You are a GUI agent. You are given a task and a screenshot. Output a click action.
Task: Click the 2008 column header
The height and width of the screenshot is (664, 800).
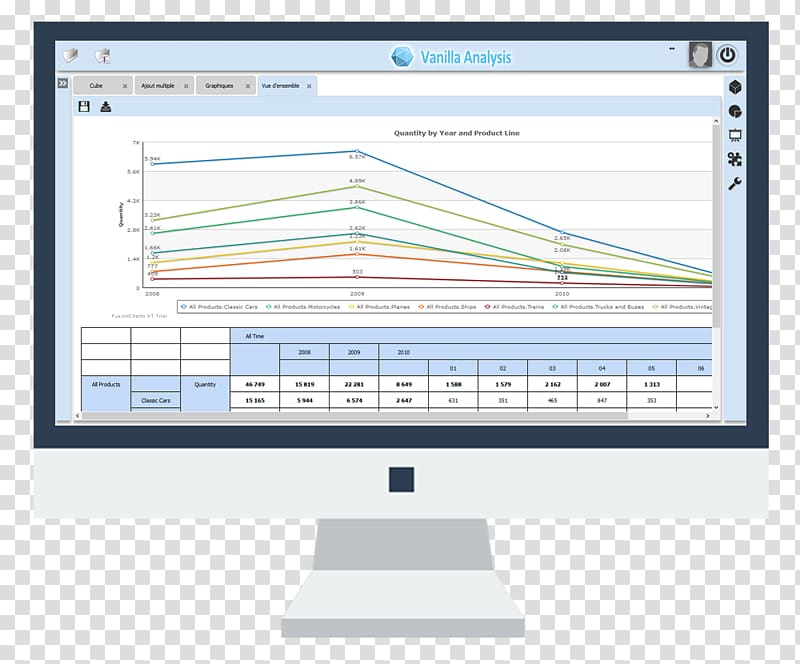tap(305, 352)
